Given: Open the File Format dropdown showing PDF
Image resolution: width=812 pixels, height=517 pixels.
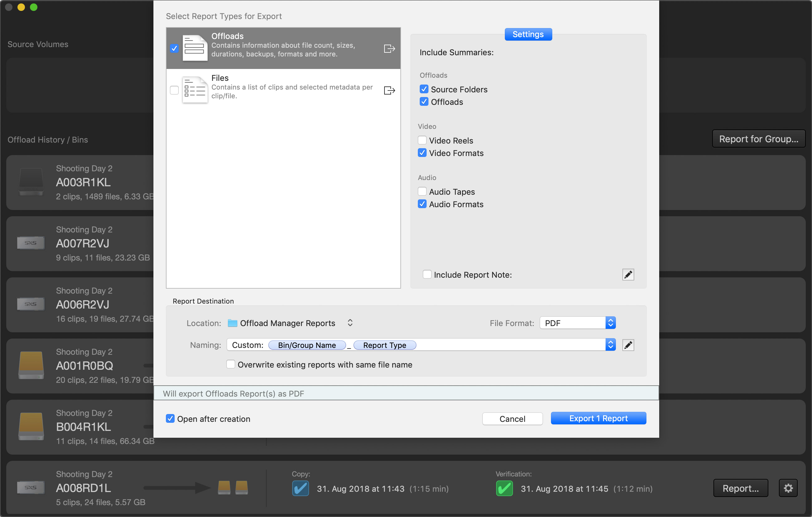Looking at the screenshot, I should 610,323.
